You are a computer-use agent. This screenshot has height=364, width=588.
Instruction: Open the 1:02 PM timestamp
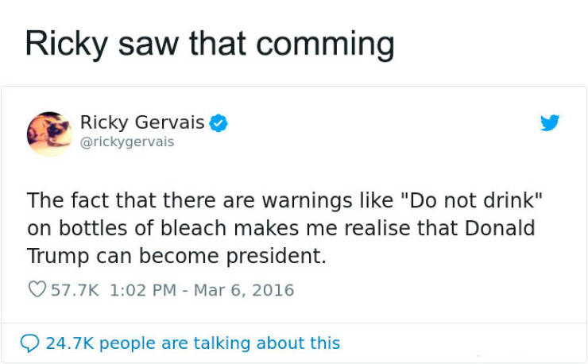pos(143,290)
